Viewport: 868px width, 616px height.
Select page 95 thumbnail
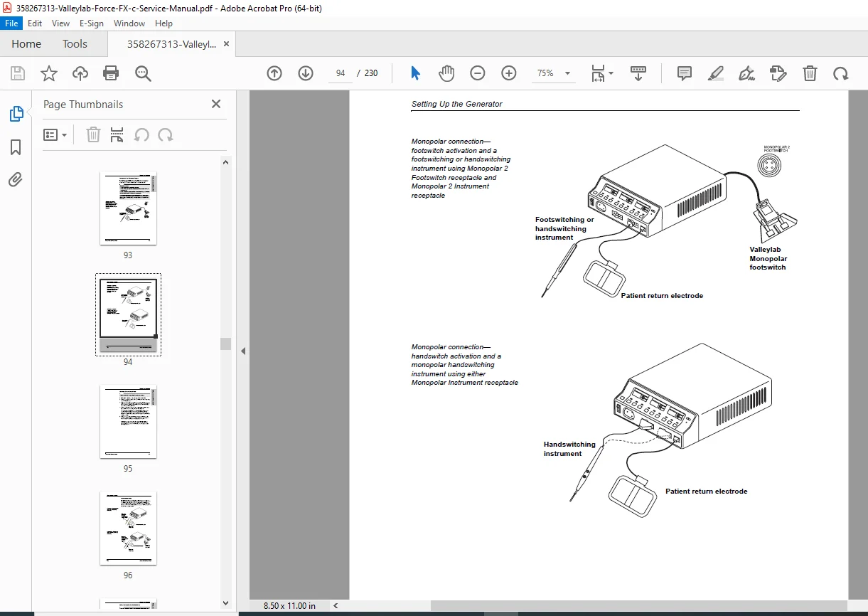pyautogui.click(x=128, y=422)
